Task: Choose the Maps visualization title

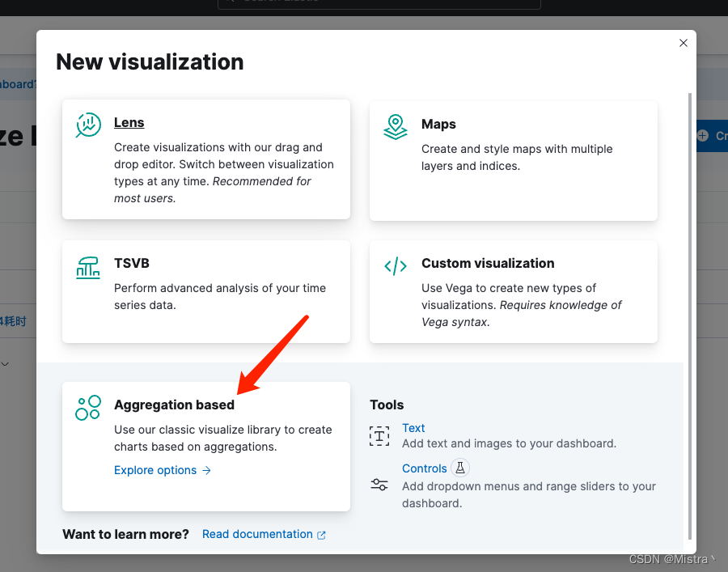Action: pyautogui.click(x=438, y=124)
